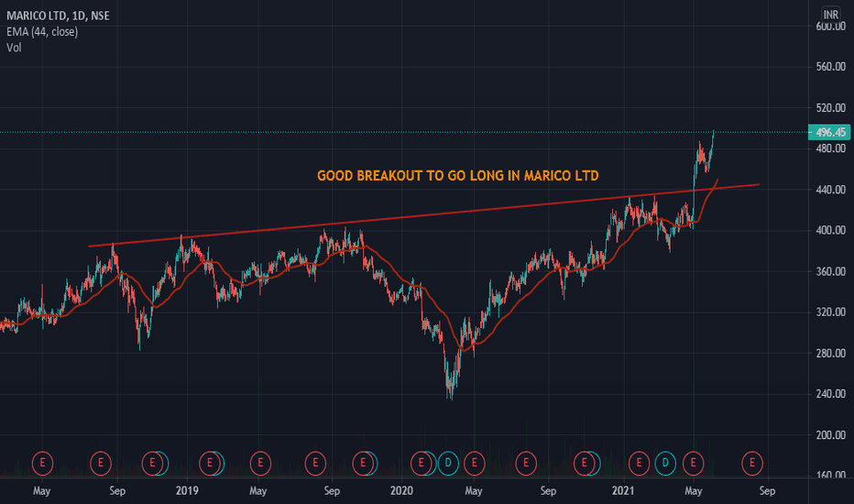Click the 360.00 price scale label
Image resolution: width=854 pixels, height=504 pixels.
coord(830,271)
